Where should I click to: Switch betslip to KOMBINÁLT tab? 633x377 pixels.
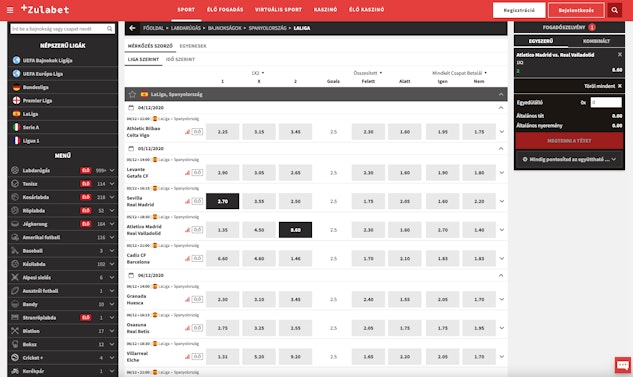point(596,41)
